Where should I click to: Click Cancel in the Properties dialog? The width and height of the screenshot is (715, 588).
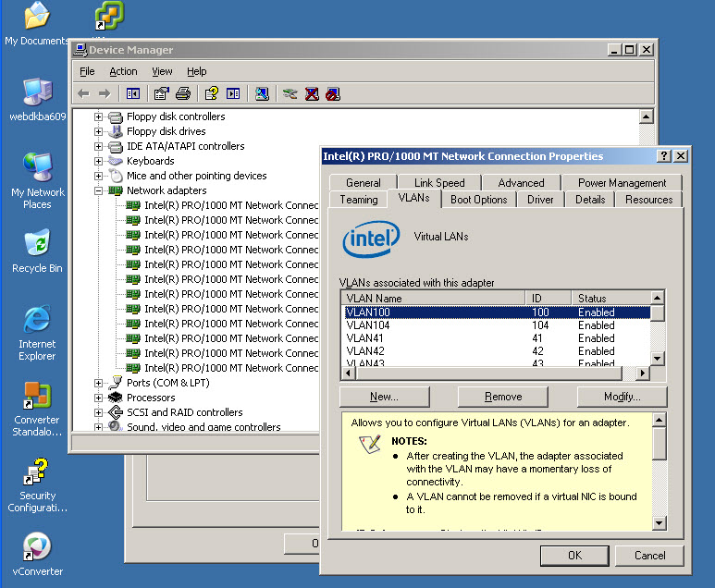[x=649, y=556]
